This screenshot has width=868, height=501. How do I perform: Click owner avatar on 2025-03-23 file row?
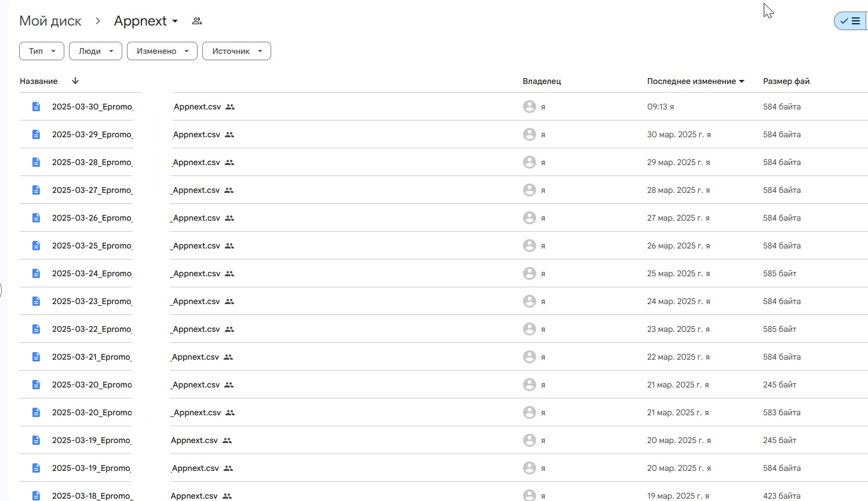tap(529, 301)
